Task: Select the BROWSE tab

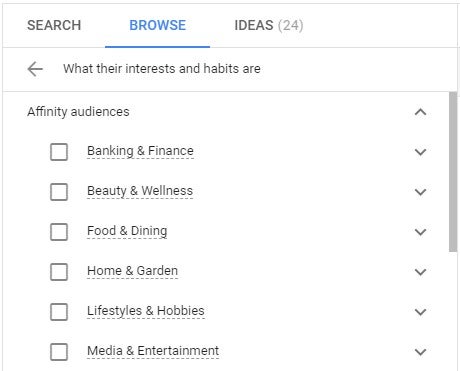Action: (157, 25)
